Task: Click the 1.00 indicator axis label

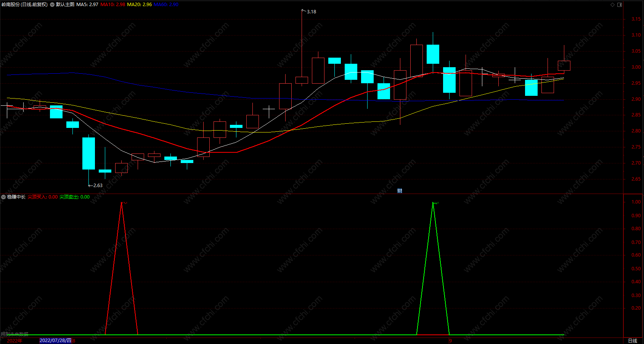Action: 636,202
